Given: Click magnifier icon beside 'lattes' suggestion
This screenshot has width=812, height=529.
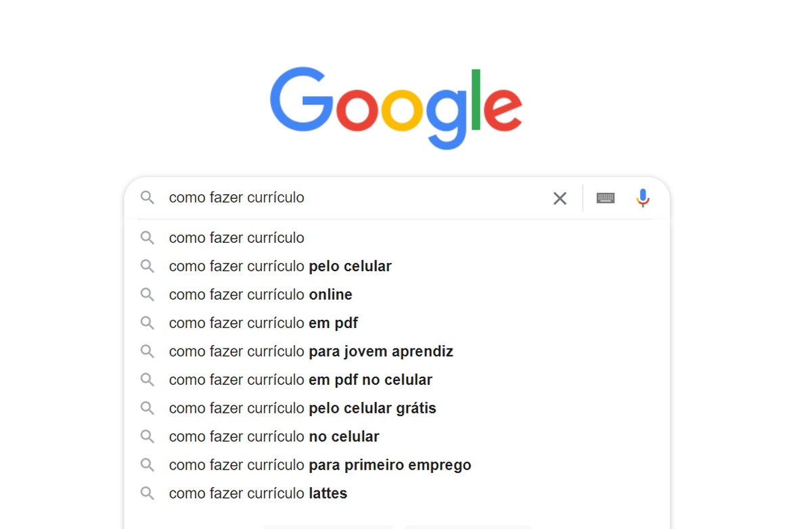Looking at the screenshot, I should [x=147, y=494].
